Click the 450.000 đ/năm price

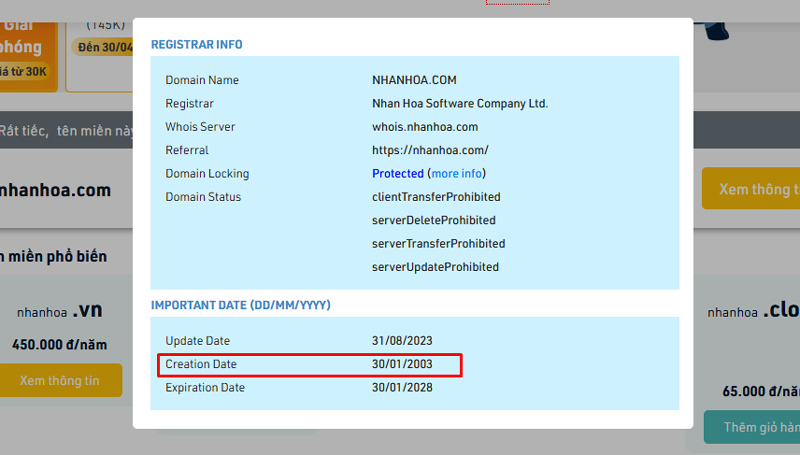[59, 345]
